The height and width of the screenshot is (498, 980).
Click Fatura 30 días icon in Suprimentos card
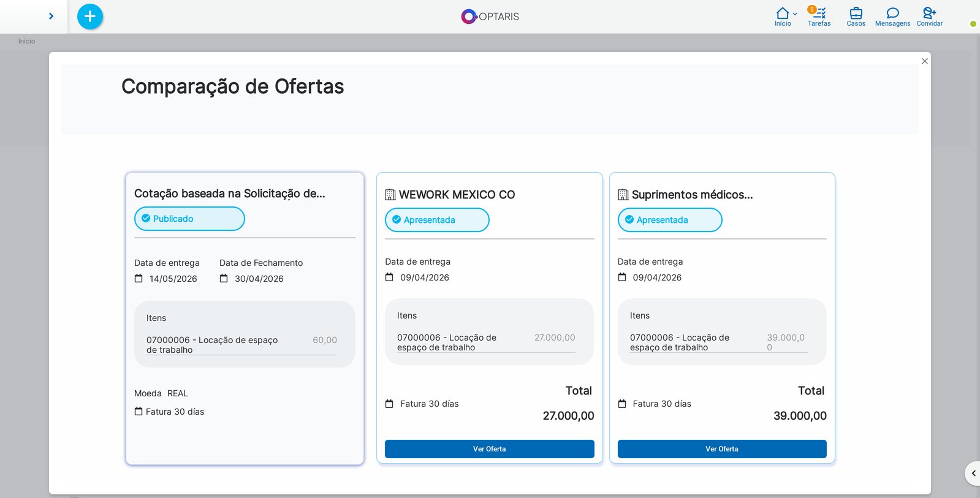pyautogui.click(x=622, y=404)
